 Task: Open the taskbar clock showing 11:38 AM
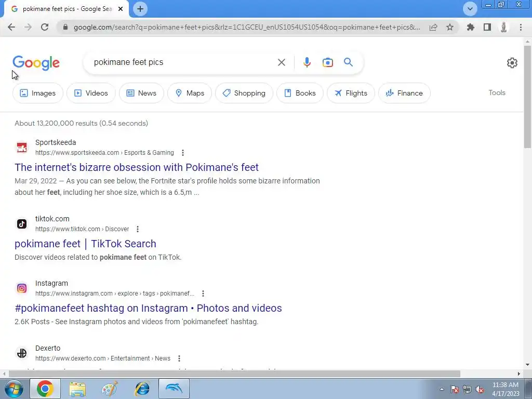point(506,389)
